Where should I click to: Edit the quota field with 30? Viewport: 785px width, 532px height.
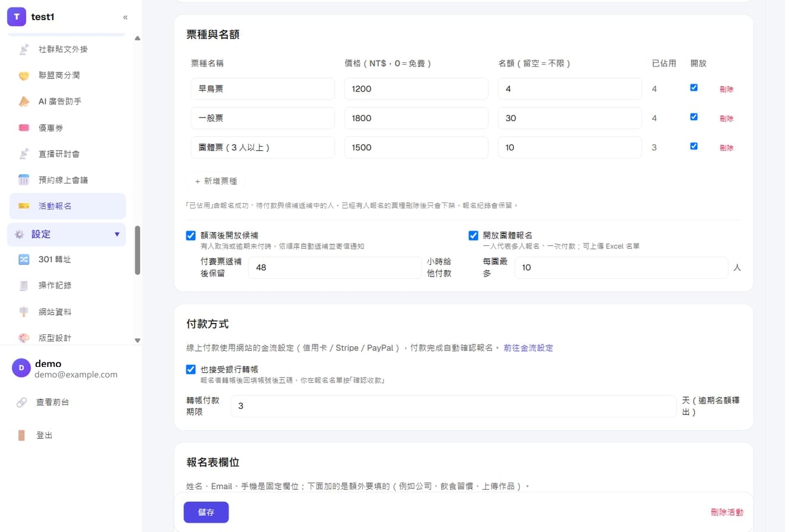tap(570, 118)
